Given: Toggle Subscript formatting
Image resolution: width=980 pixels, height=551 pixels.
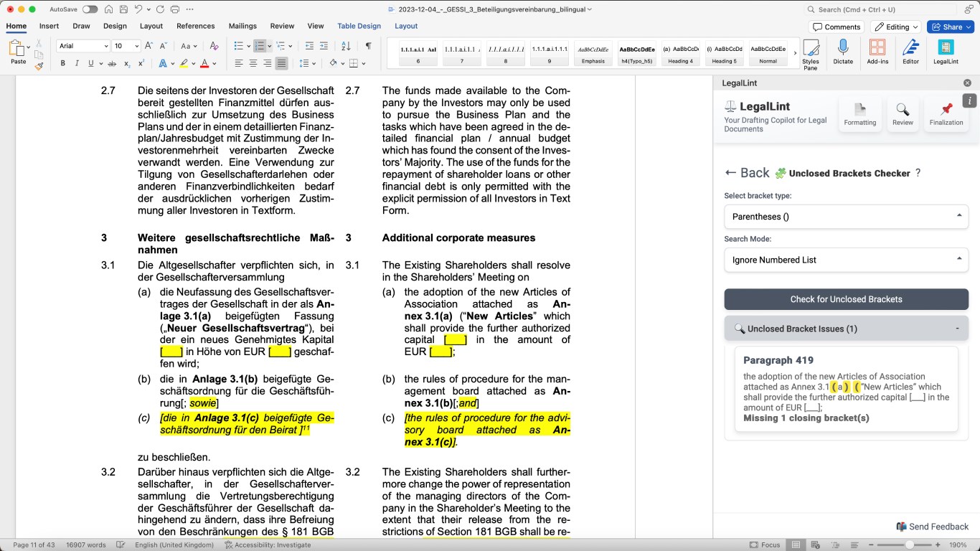Looking at the screenshot, I should click(127, 63).
